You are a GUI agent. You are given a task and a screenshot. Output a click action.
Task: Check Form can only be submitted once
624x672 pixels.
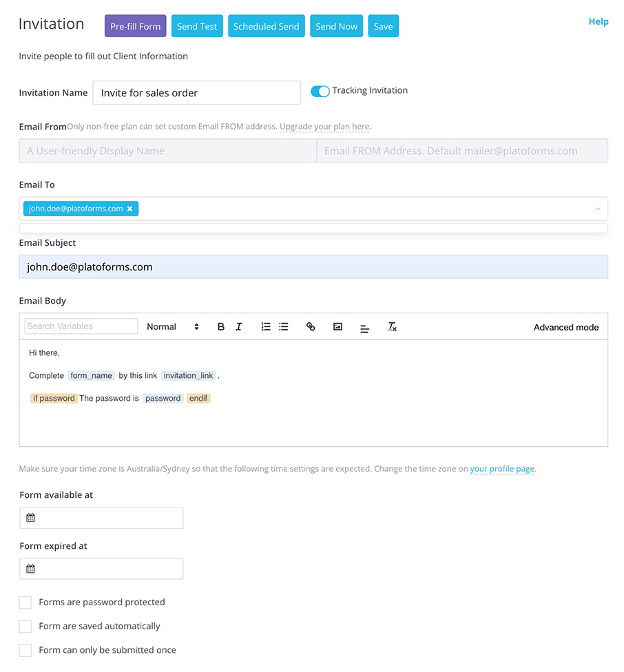25,650
